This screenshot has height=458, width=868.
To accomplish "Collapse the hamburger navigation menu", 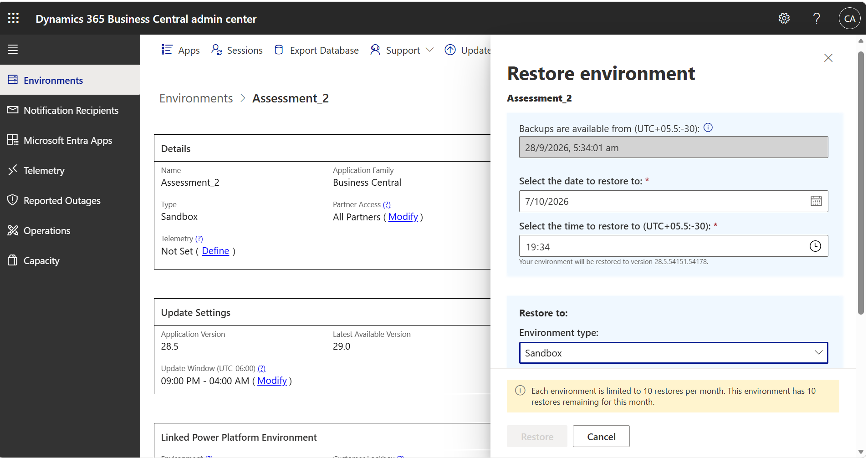I will tap(13, 49).
